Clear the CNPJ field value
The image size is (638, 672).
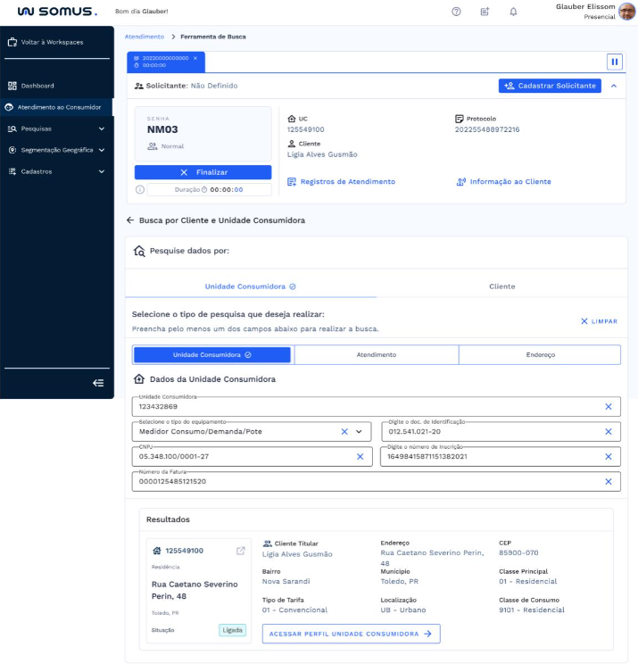point(360,456)
